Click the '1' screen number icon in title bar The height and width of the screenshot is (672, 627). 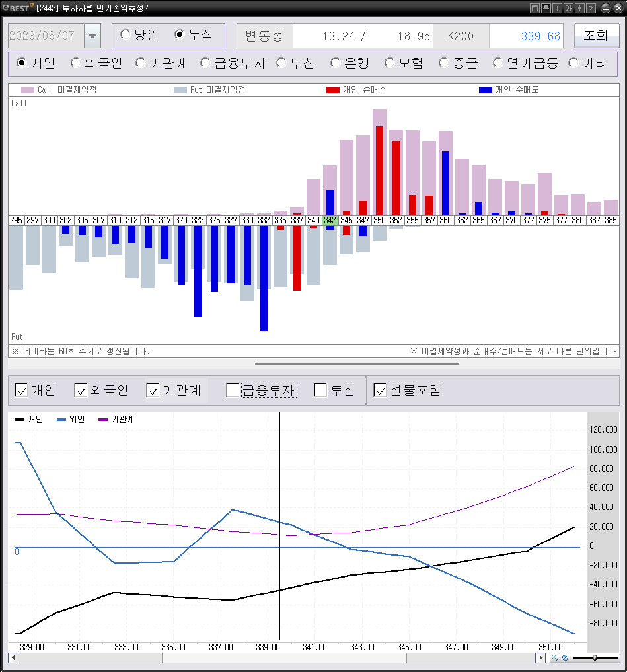(x=557, y=8)
